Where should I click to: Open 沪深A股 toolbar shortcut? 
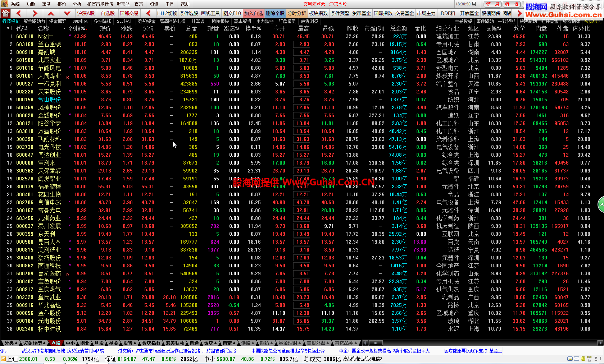pos(86,13)
